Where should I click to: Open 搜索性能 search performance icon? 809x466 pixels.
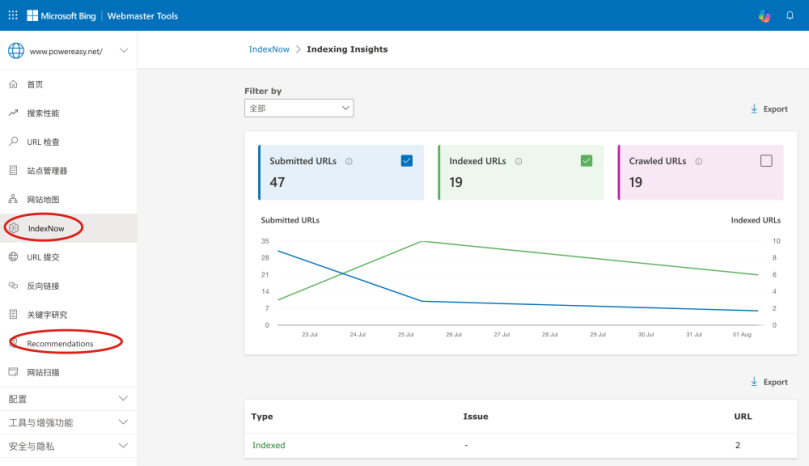coord(13,113)
